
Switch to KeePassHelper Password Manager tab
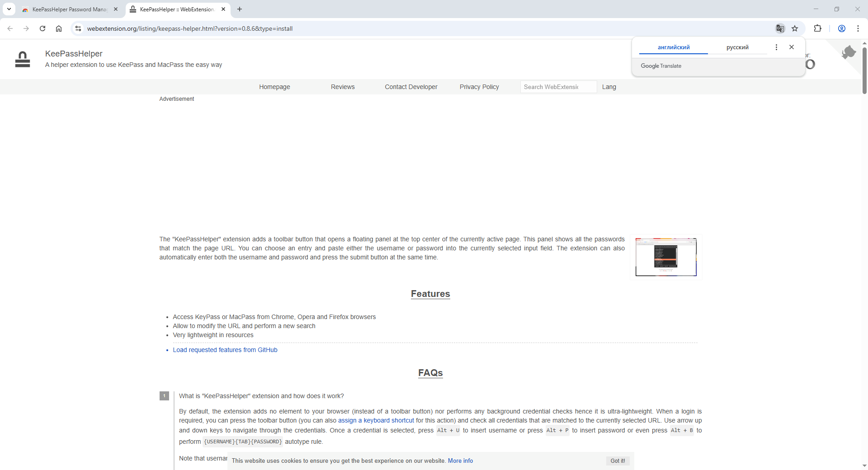point(68,9)
